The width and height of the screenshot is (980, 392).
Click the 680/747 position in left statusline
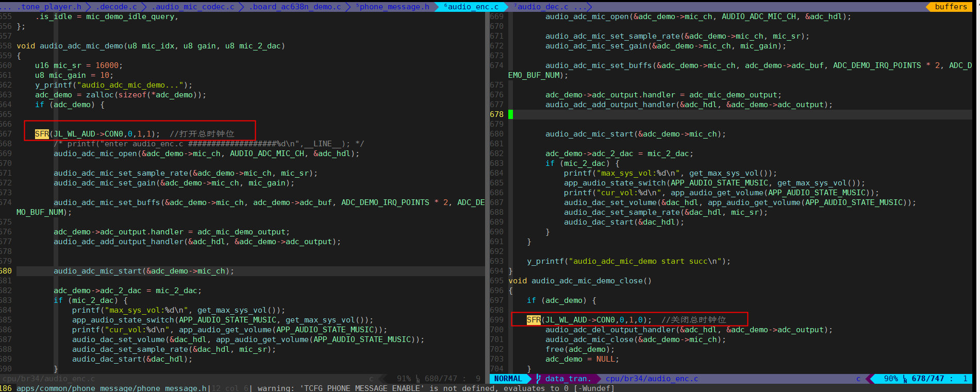tap(441, 379)
